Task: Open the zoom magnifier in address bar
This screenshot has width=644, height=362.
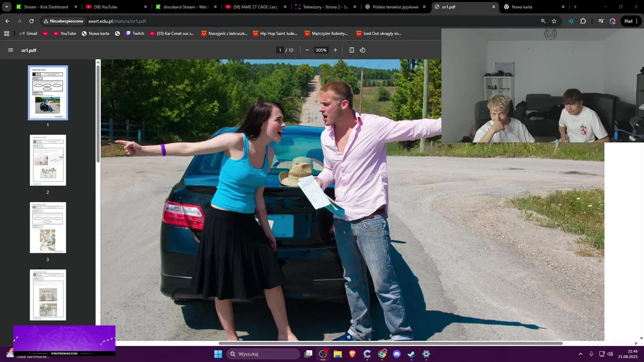Action: click(x=543, y=21)
